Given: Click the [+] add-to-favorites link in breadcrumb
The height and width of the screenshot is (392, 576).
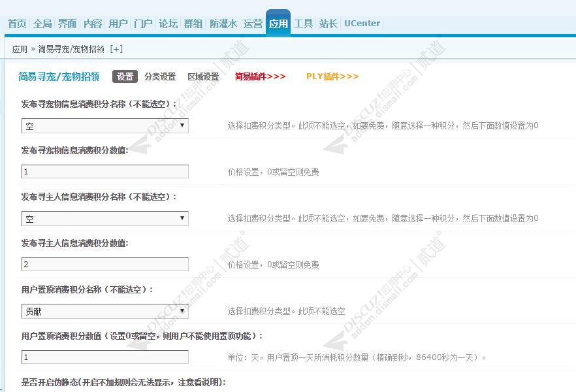Looking at the screenshot, I should tap(116, 49).
